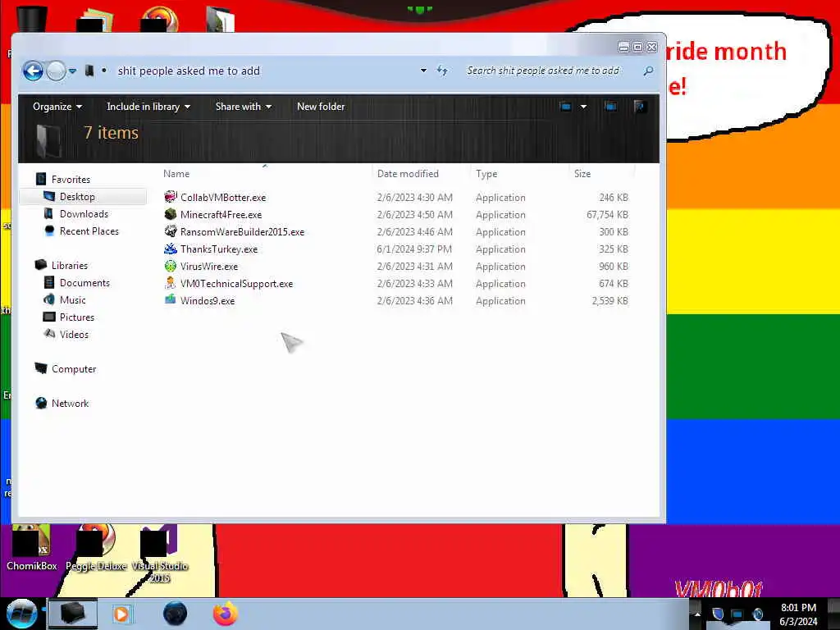Click the New folder button
This screenshot has height=630, width=840.
click(321, 107)
